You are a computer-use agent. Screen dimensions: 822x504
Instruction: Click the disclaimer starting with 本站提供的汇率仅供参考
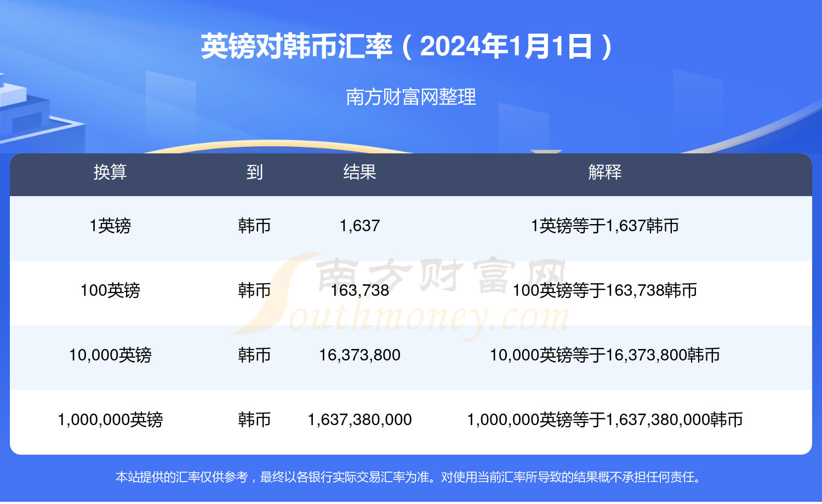pyautogui.click(x=409, y=477)
